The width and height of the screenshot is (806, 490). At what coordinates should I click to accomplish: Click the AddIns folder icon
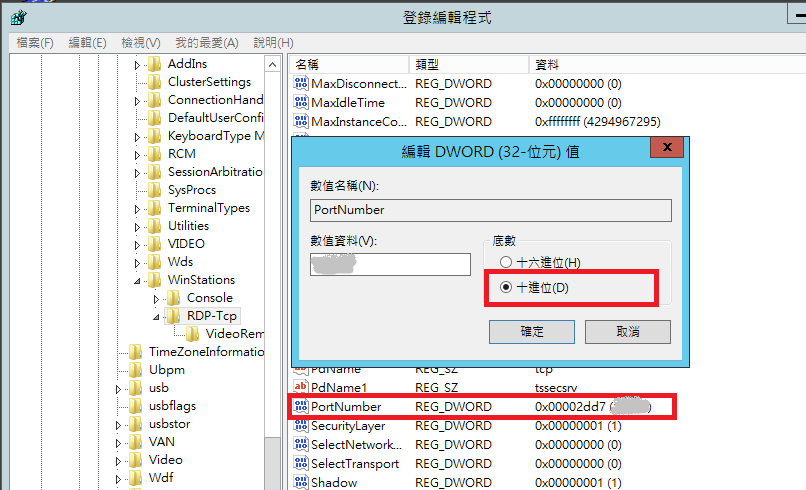click(x=155, y=64)
